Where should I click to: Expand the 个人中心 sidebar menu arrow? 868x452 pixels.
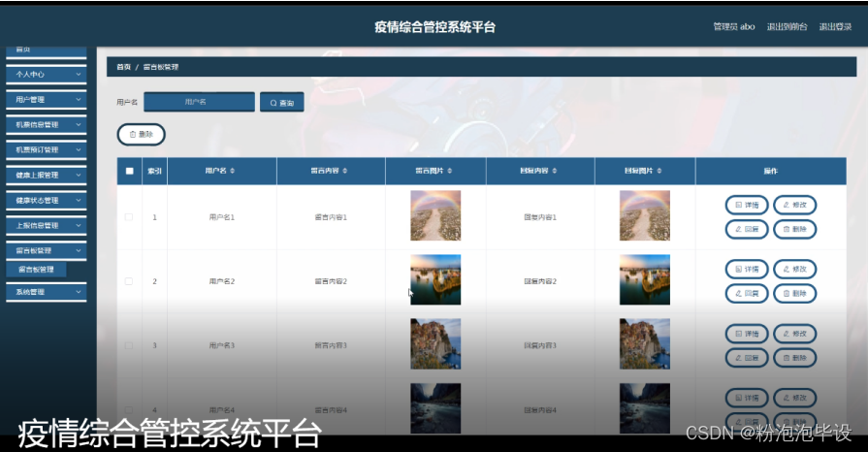pos(78,75)
